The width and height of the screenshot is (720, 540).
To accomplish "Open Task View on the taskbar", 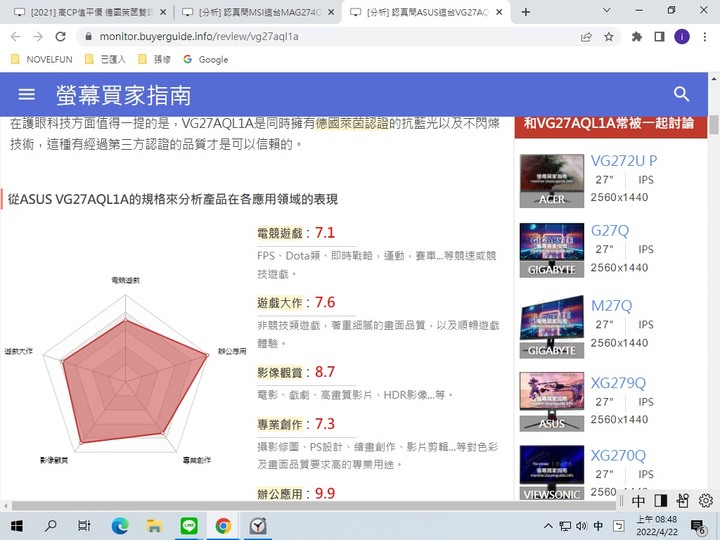I will point(84,526).
